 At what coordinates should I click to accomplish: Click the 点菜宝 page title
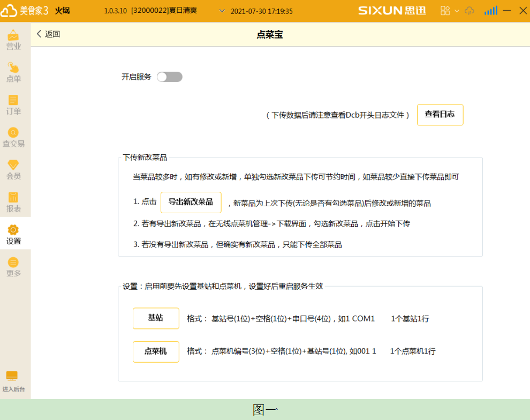click(x=270, y=34)
